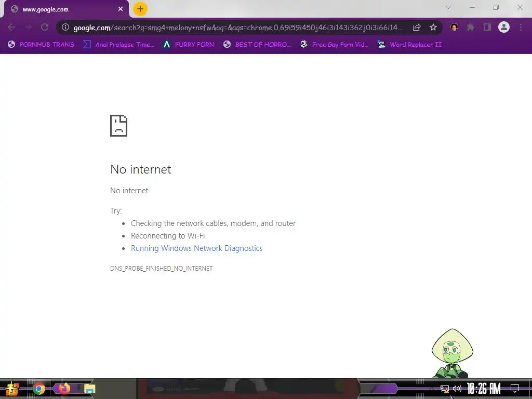Open the volume speaker tray icon
The image size is (532, 399).
457,389
